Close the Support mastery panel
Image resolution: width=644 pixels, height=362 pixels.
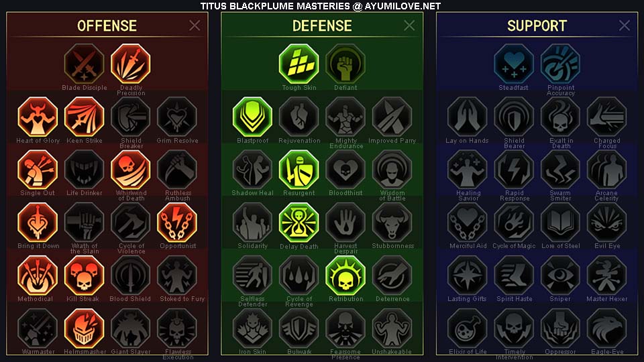coord(625,25)
